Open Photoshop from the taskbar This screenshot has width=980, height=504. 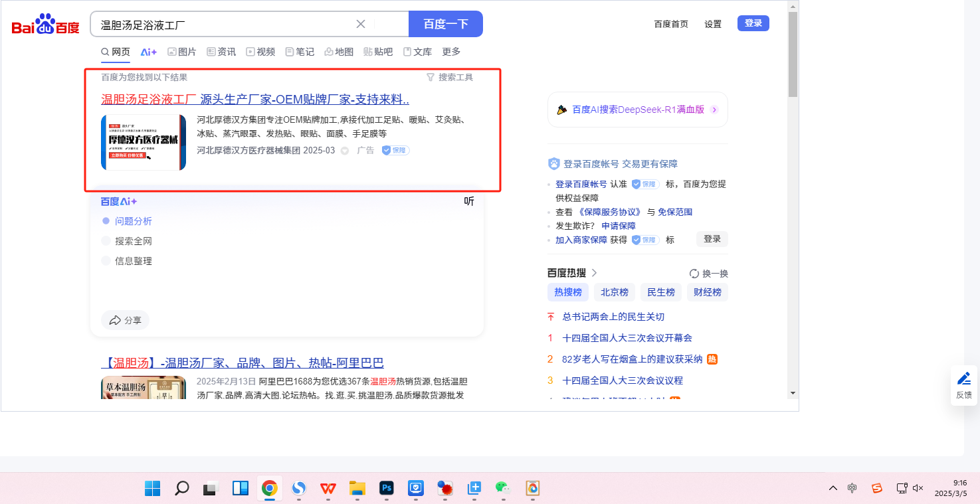[x=387, y=489]
